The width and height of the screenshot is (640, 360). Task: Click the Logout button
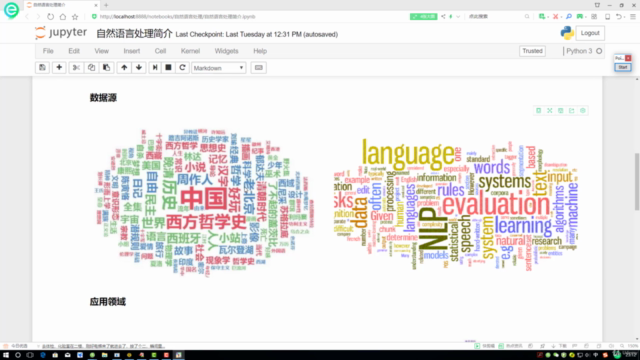click(590, 33)
